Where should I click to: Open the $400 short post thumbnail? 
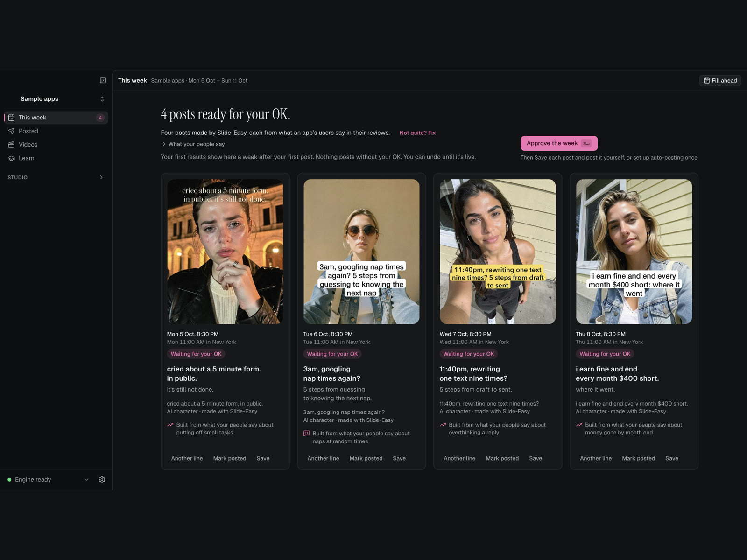[634, 252]
